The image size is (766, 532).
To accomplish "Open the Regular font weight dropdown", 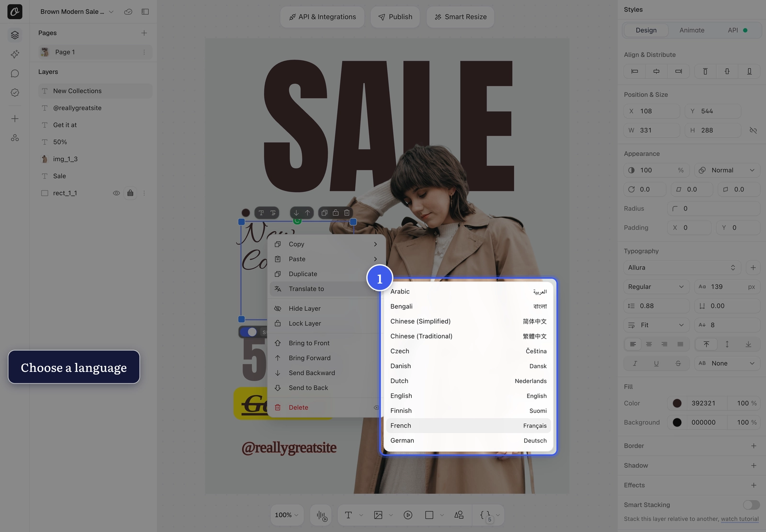I will (656, 287).
